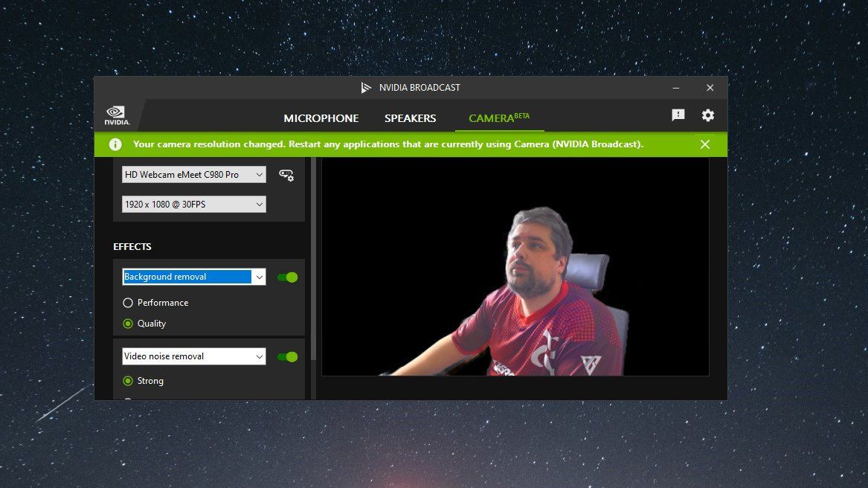This screenshot has width=868, height=488.
Task: Open settings gear icon
Action: click(x=708, y=115)
